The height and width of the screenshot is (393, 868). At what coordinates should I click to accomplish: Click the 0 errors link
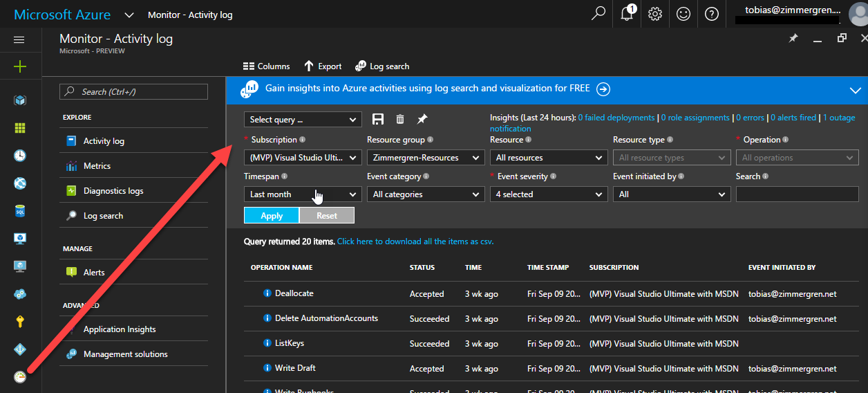click(750, 118)
